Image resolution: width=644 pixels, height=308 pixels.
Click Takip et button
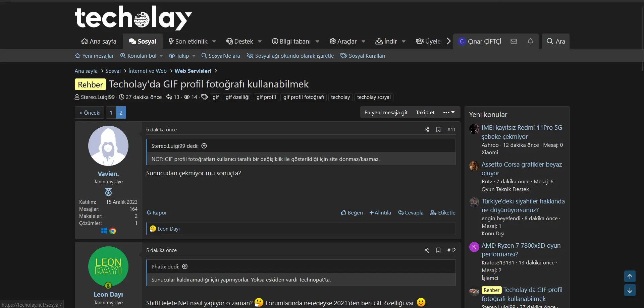click(425, 113)
